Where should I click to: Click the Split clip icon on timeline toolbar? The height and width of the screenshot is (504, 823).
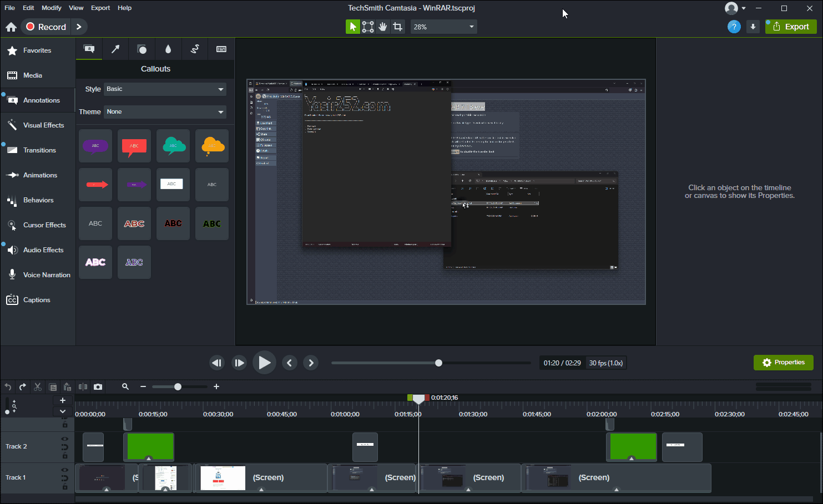[x=83, y=387]
